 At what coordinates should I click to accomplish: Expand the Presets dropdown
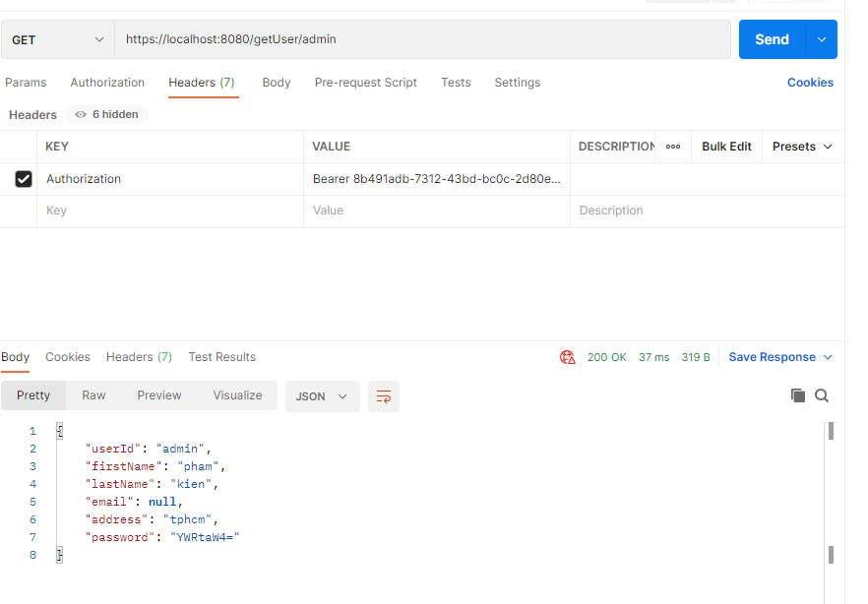[x=802, y=147]
